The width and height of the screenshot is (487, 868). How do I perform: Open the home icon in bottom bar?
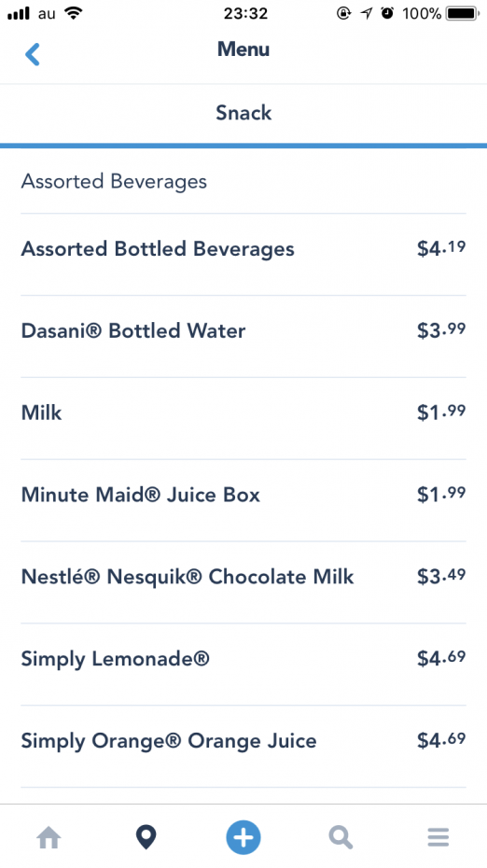pos(49,837)
